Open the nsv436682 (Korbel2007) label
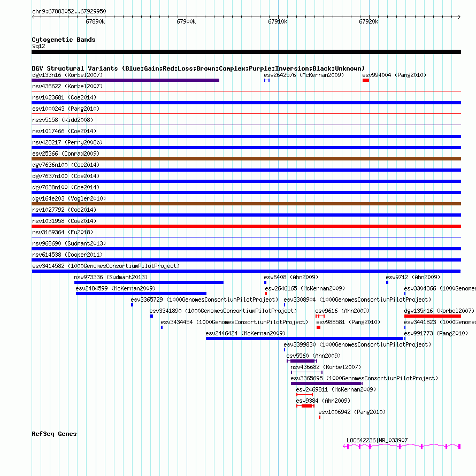 (326, 367)
